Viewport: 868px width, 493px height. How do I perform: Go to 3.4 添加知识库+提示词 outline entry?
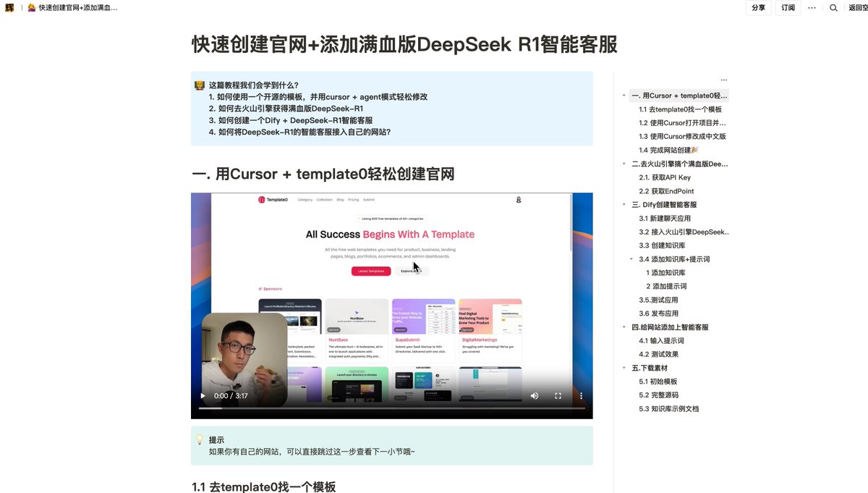tap(674, 259)
